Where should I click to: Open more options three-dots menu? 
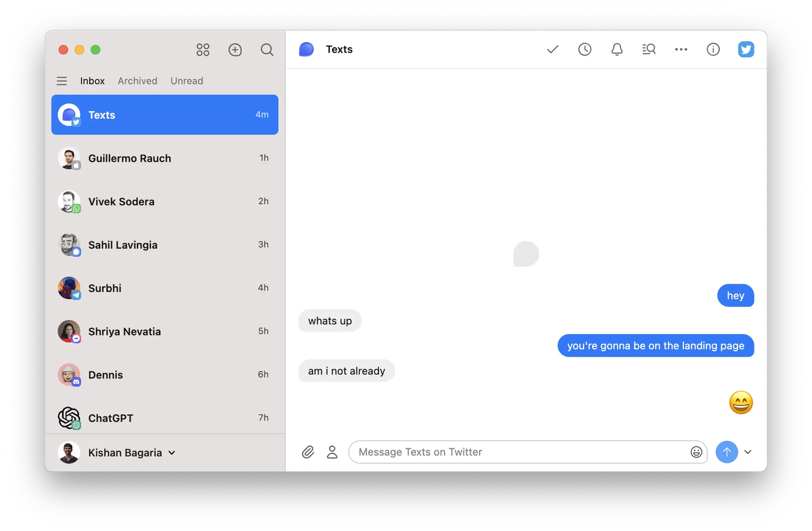681,49
